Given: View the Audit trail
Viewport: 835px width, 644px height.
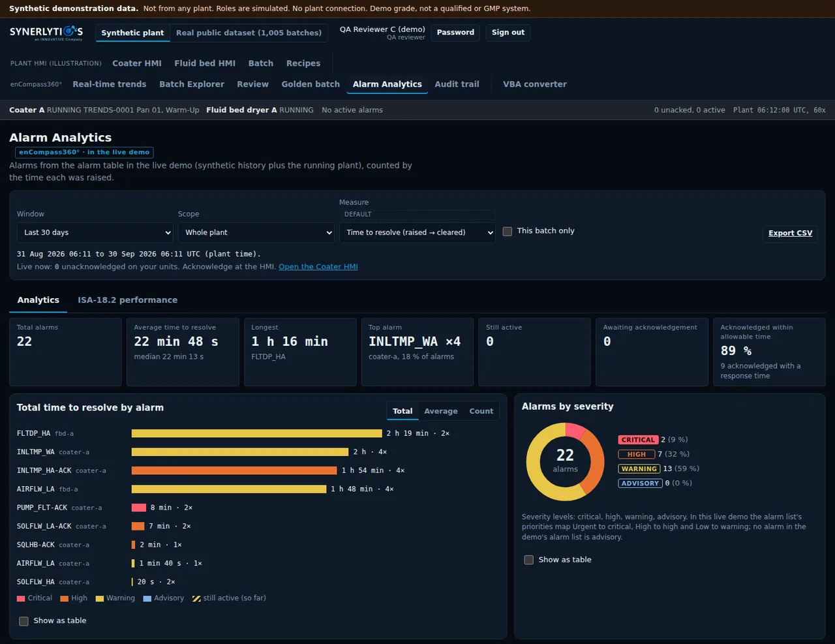Looking at the screenshot, I should tap(457, 84).
